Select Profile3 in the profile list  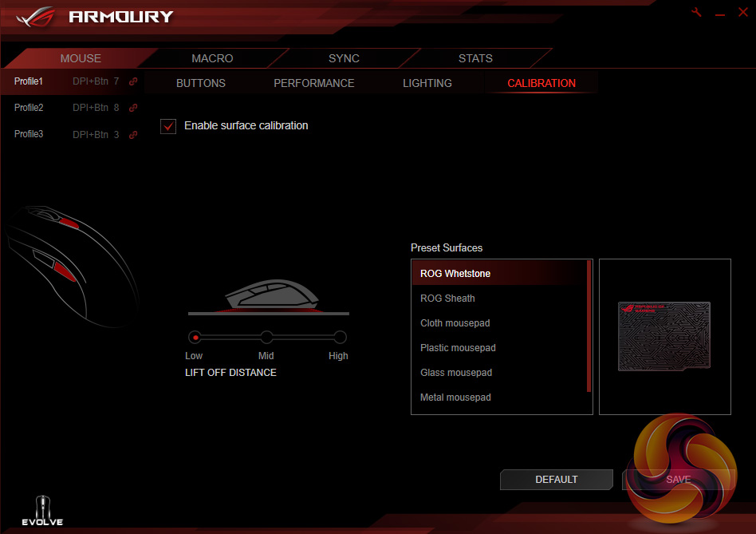tap(29, 134)
